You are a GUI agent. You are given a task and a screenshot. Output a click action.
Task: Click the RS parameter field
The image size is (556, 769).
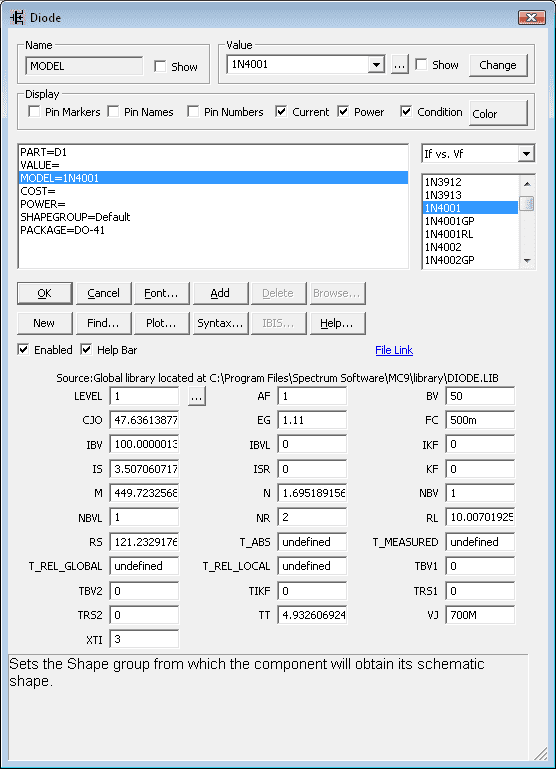(144, 542)
